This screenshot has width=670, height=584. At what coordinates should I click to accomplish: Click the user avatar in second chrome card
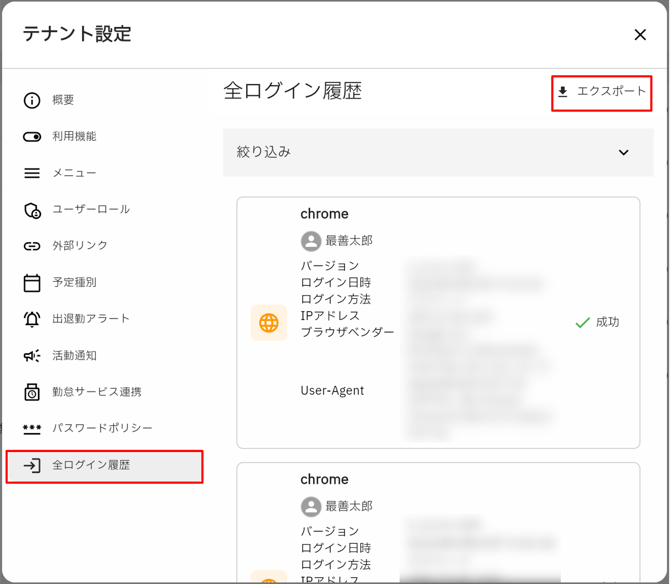(x=311, y=507)
